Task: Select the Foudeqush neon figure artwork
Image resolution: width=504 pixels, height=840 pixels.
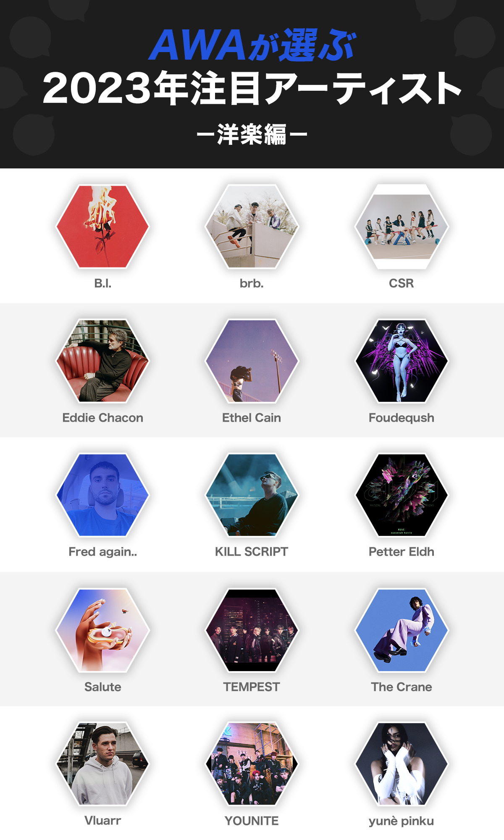Action: [402, 361]
